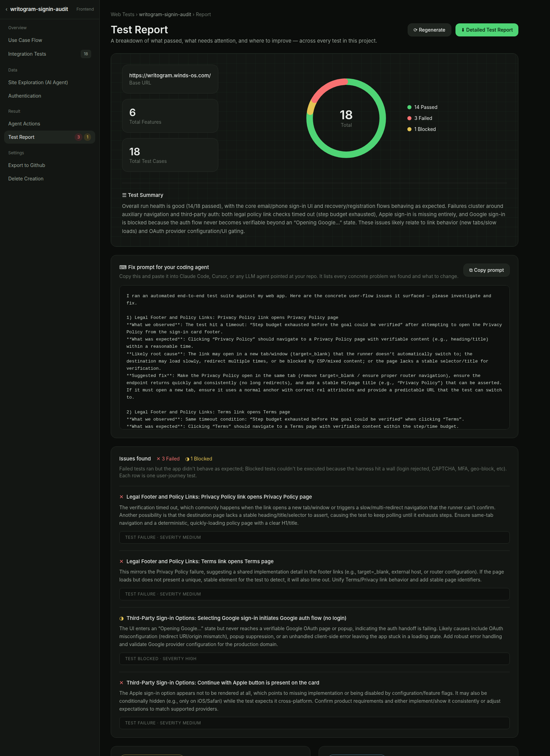Click Web Tests breadcrumb

(x=122, y=14)
